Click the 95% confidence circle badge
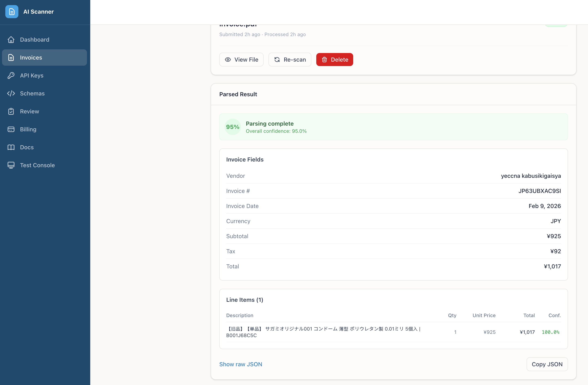The height and width of the screenshot is (385, 588). click(x=233, y=127)
